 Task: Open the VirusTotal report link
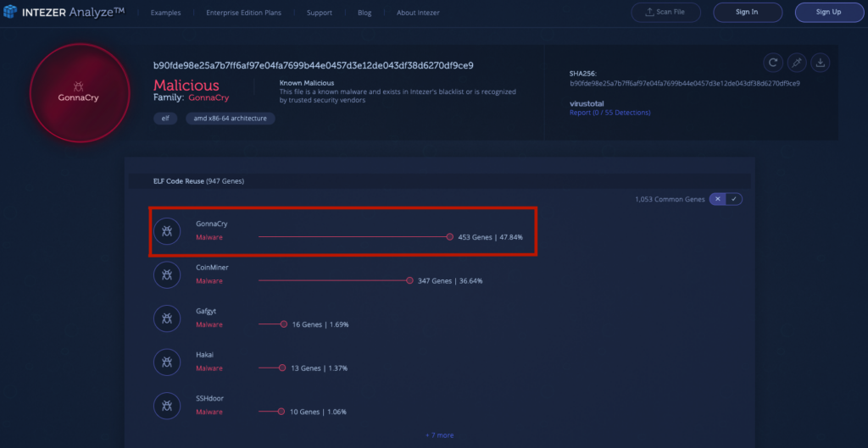click(610, 113)
